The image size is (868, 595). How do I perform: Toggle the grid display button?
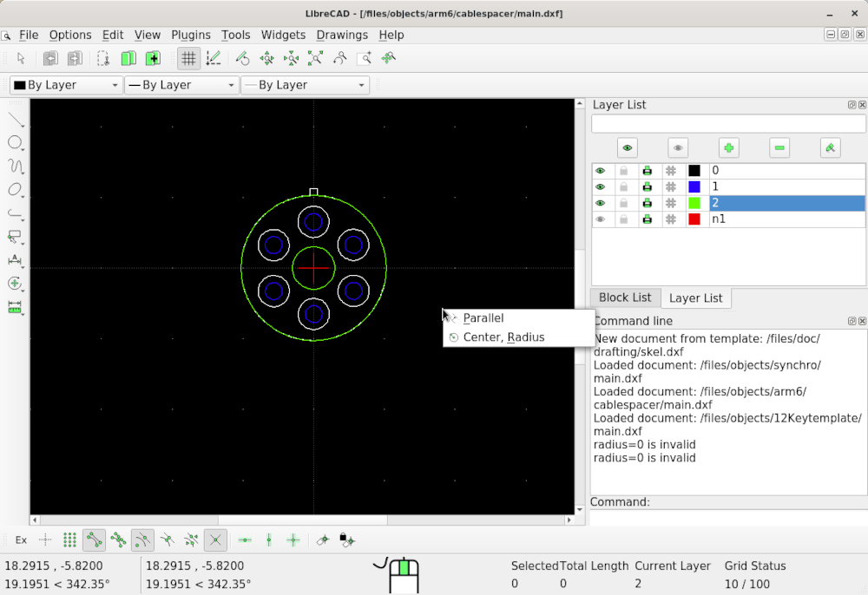point(188,58)
